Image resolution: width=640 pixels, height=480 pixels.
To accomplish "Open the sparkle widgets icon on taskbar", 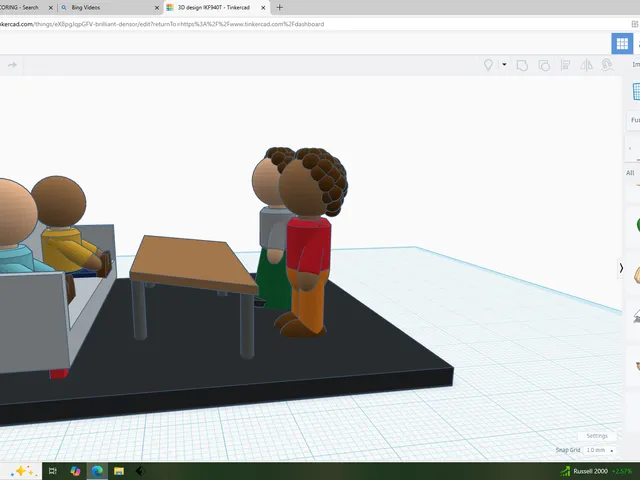I will pos(24,471).
